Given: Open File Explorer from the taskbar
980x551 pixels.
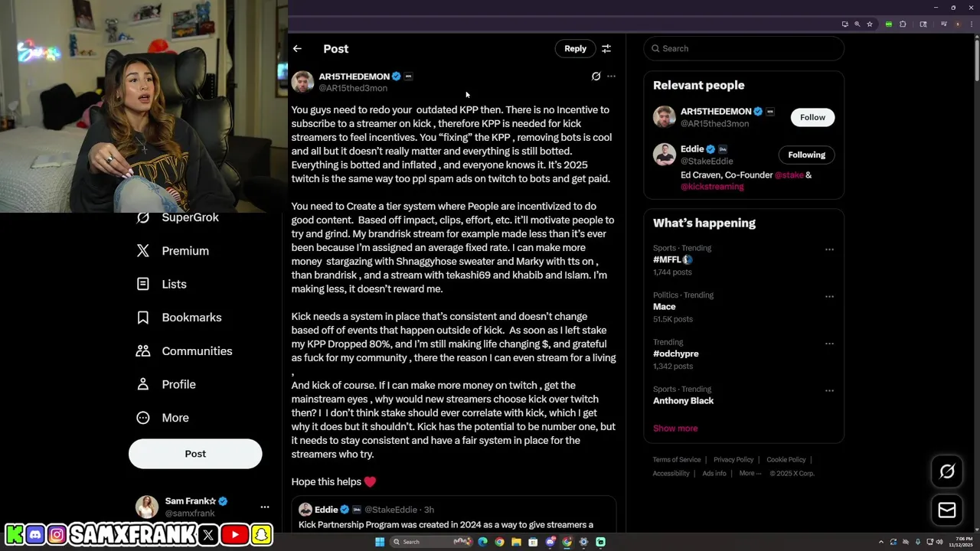Looking at the screenshot, I should pos(516,542).
